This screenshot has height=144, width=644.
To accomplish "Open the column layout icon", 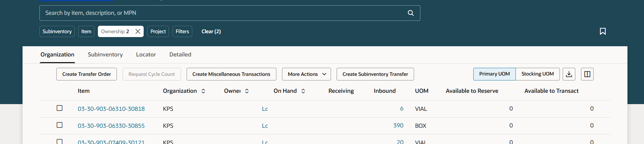I will pyautogui.click(x=587, y=74).
